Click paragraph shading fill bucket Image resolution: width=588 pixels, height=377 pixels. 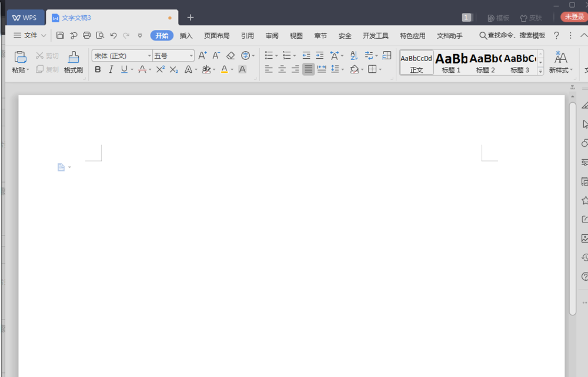355,69
